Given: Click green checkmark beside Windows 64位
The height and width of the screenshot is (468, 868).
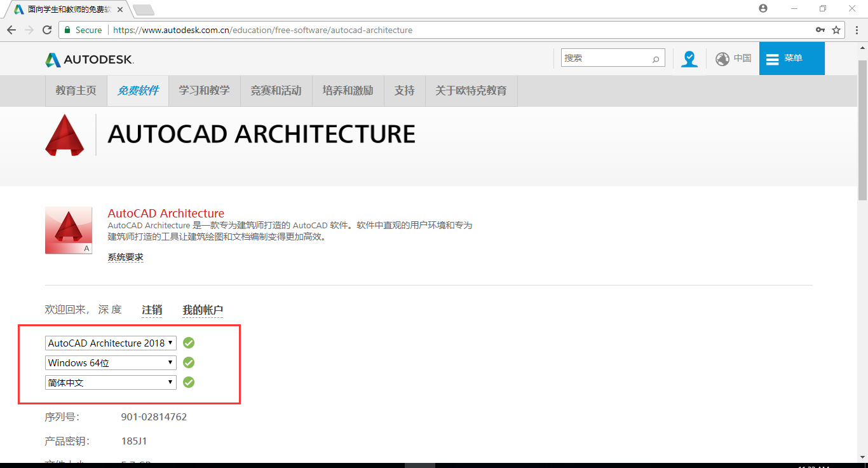Looking at the screenshot, I should click(x=189, y=362).
